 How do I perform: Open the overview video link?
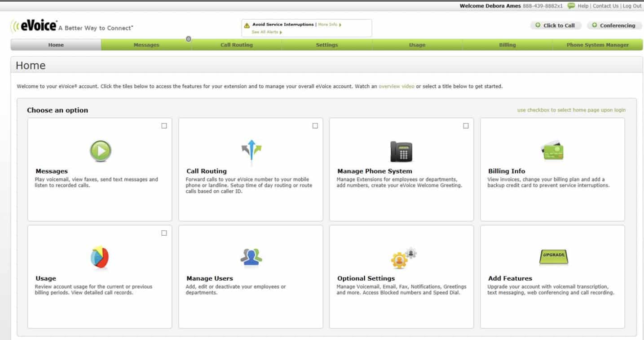[x=397, y=86]
